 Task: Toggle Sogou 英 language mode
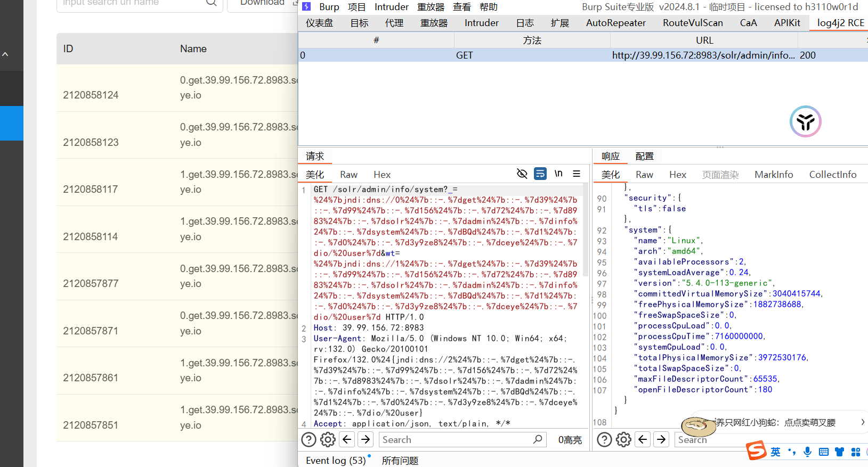pos(775,452)
